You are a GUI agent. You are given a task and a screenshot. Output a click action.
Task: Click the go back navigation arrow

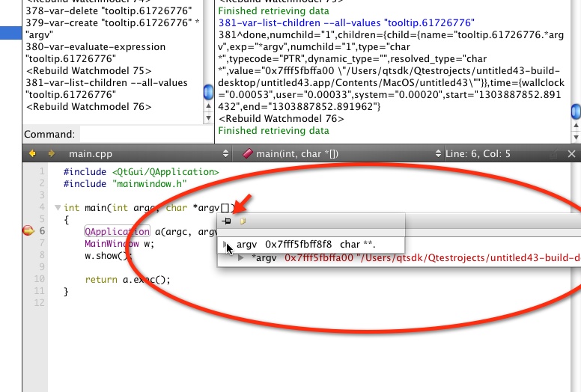32,153
